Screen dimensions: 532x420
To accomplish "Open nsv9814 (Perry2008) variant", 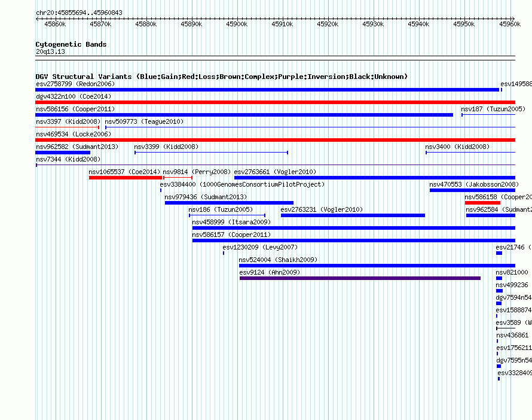I will [197, 172].
